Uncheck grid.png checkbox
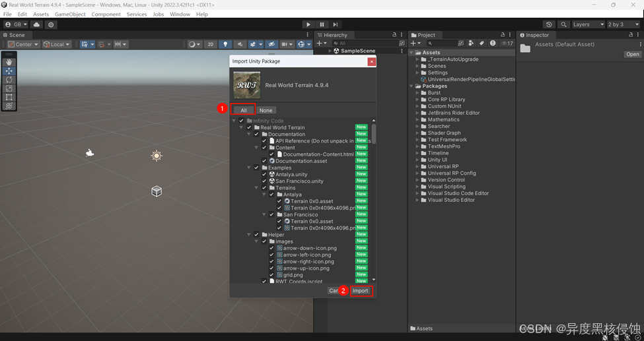This screenshot has width=644, height=341. pyautogui.click(x=271, y=275)
